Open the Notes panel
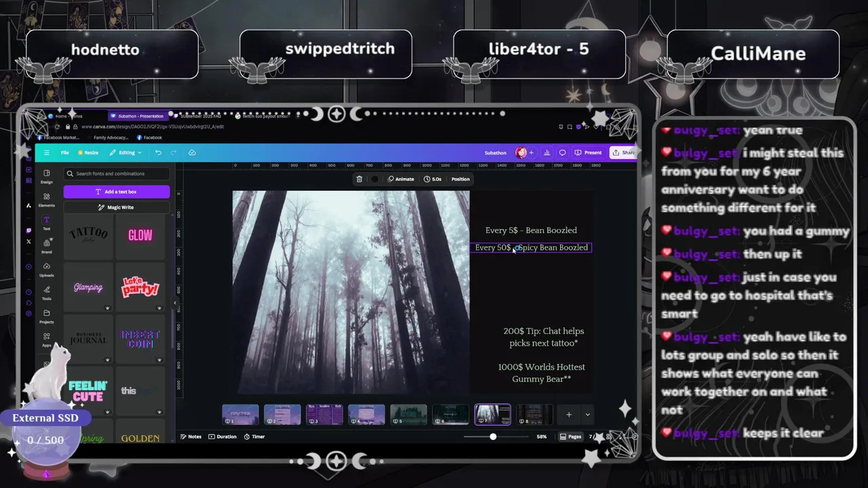The height and width of the screenshot is (488, 868). point(191,436)
